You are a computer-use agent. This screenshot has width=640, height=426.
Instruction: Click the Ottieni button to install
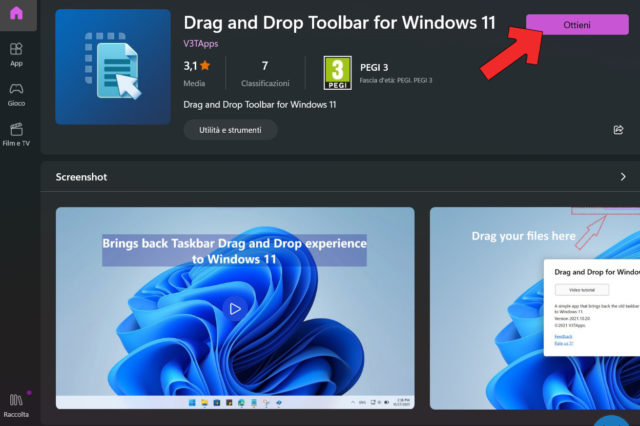577,25
